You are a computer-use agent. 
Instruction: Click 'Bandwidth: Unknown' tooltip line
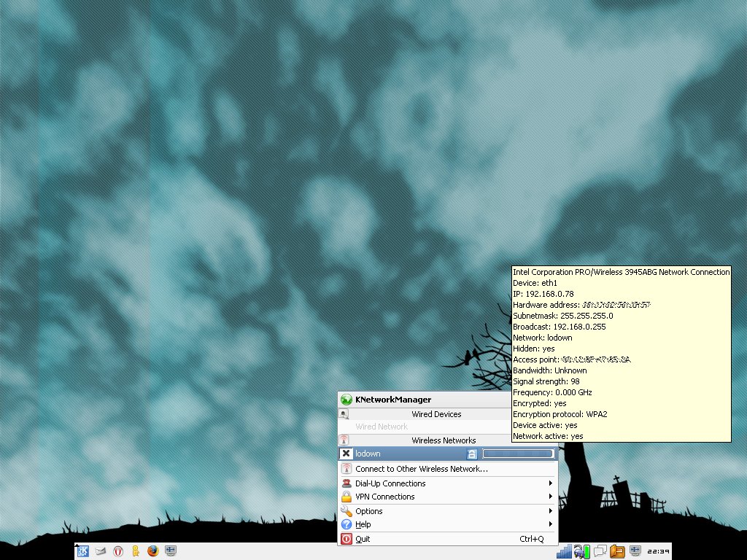[550, 370]
